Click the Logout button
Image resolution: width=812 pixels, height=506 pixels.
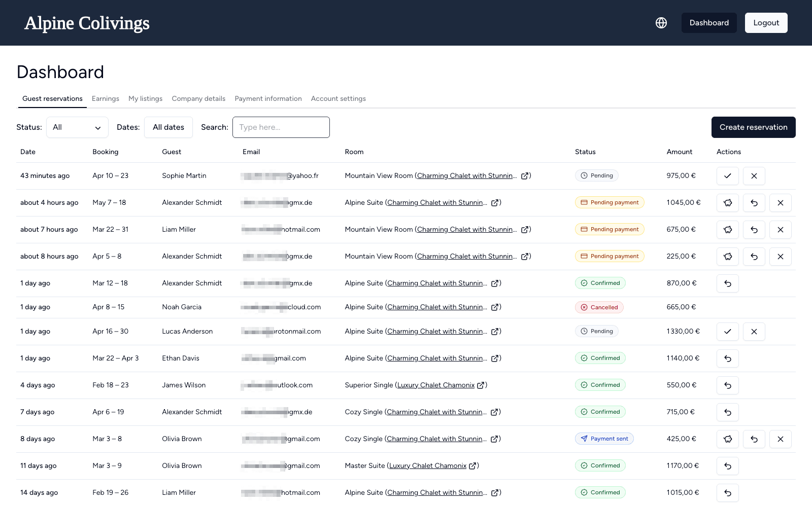(766, 23)
